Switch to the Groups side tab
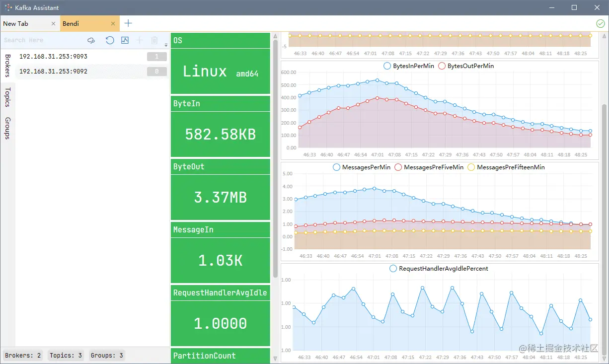Image resolution: width=609 pixels, height=364 pixels. point(7,128)
